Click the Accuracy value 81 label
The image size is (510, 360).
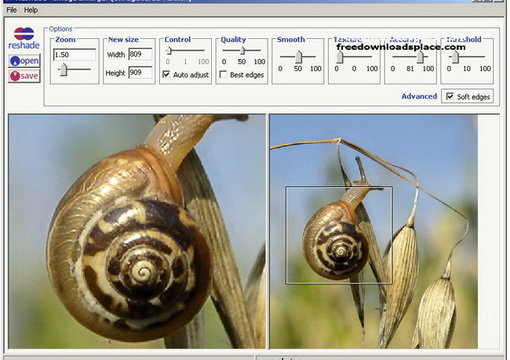click(410, 69)
